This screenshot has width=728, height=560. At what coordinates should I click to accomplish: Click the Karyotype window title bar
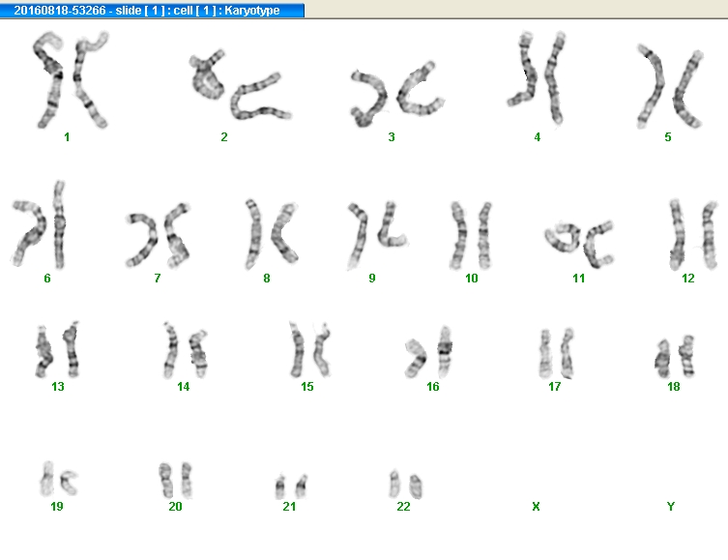[x=153, y=11]
